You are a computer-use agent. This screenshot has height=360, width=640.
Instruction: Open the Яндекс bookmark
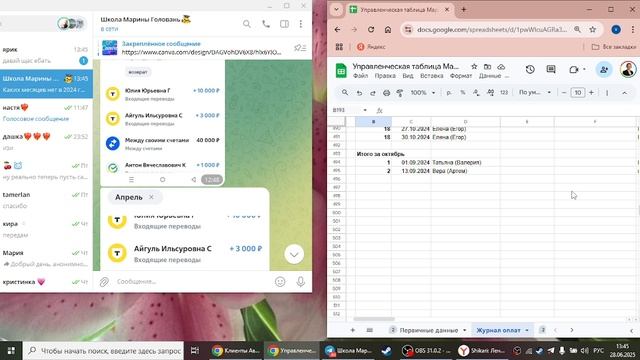click(x=371, y=47)
